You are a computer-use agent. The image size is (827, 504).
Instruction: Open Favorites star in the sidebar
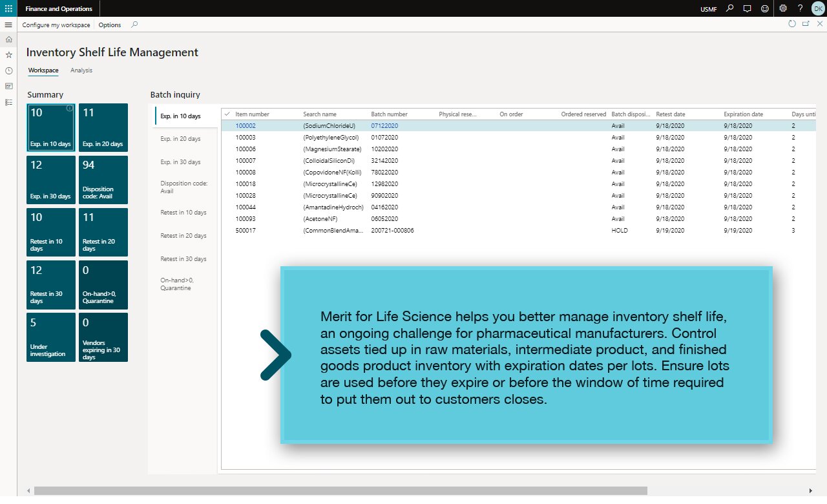coord(8,55)
